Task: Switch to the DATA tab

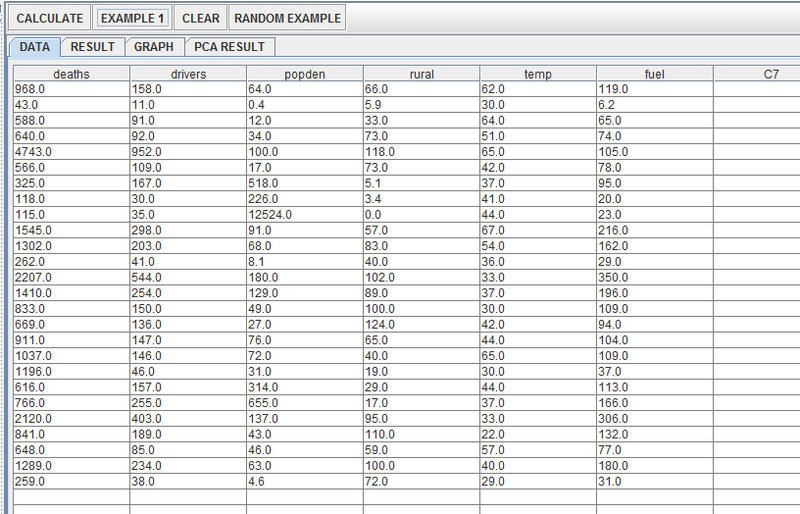Action: tap(35, 47)
